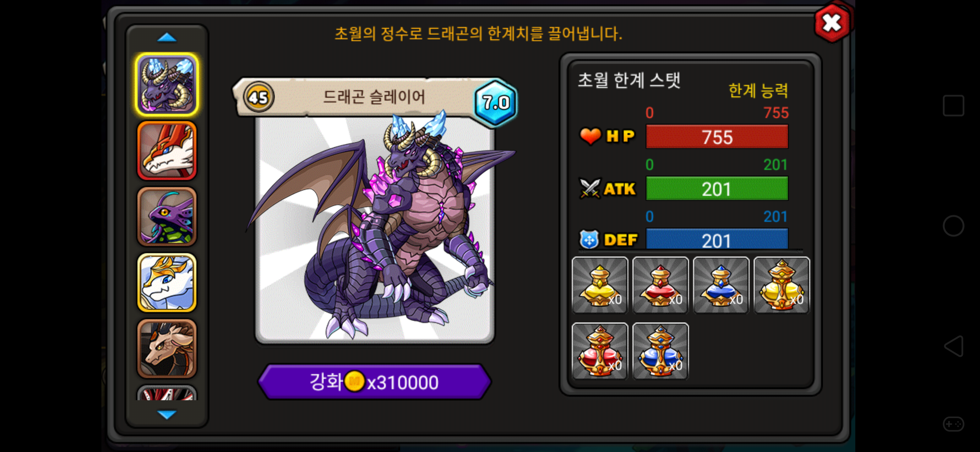Choose the purple sea serpent dragon icon

click(166, 216)
